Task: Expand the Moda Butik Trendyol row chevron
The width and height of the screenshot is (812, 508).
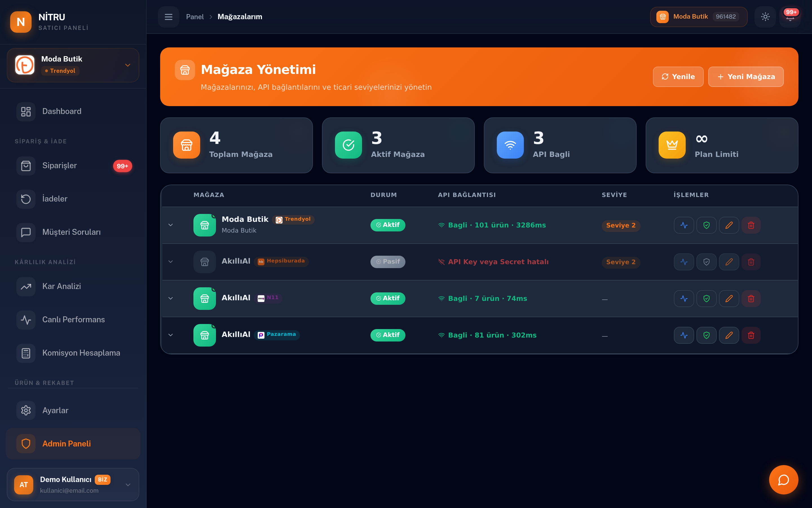Action: click(x=171, y=225)
